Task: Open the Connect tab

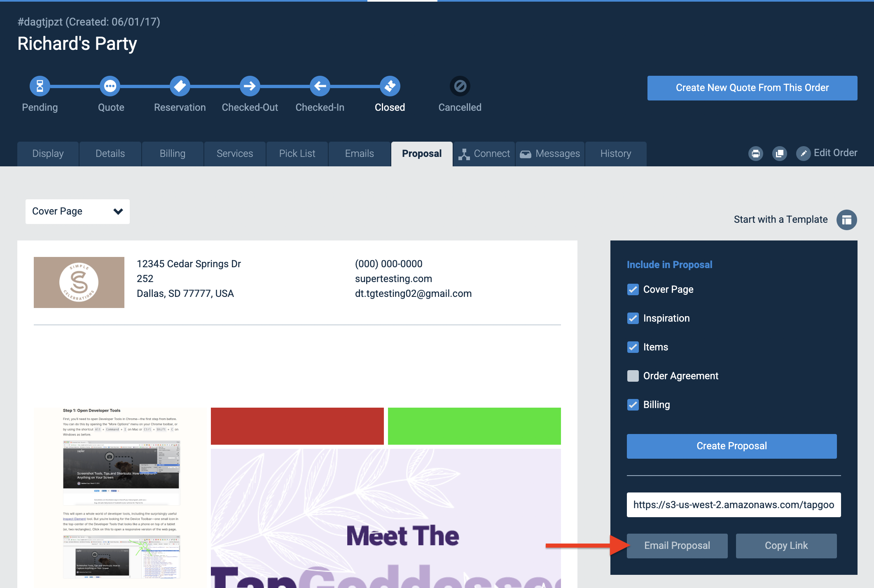Action: pos(484,154)
